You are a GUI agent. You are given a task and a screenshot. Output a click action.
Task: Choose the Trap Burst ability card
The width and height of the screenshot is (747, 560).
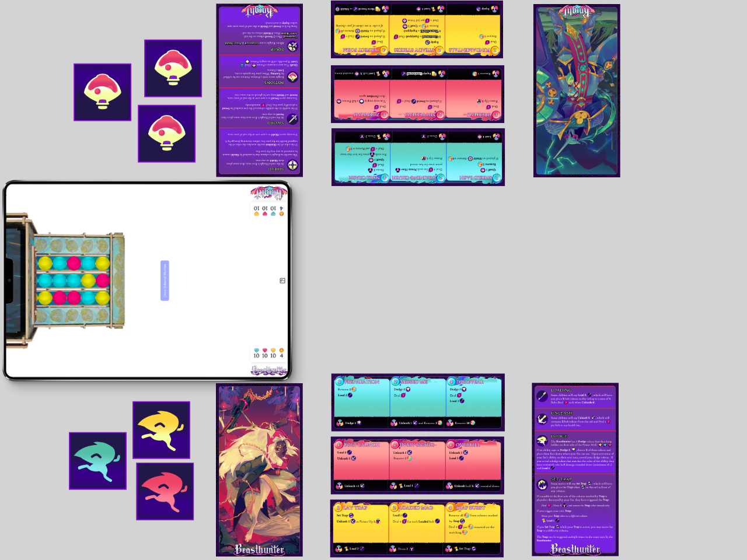(473, 528)
